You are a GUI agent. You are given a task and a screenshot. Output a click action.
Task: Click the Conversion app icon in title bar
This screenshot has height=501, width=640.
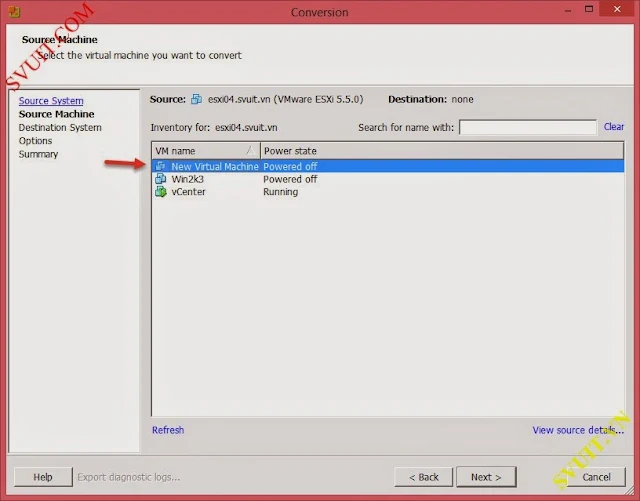pos(15,11)
